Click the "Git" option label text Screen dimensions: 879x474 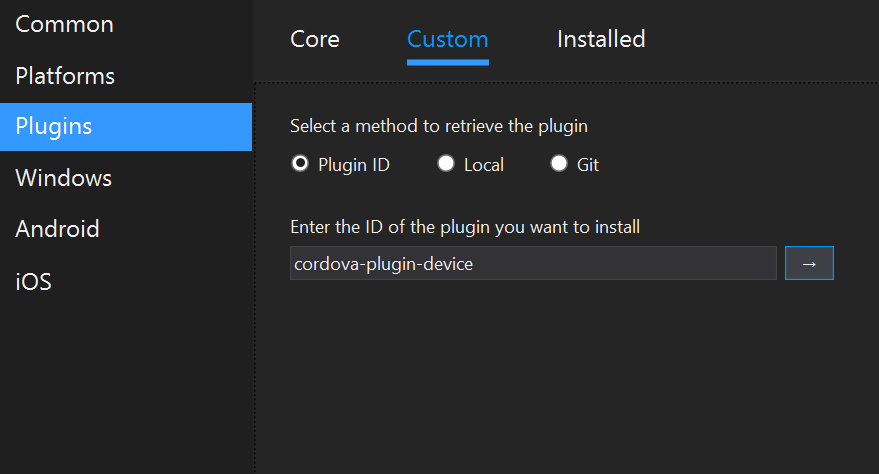pos(588,165)
